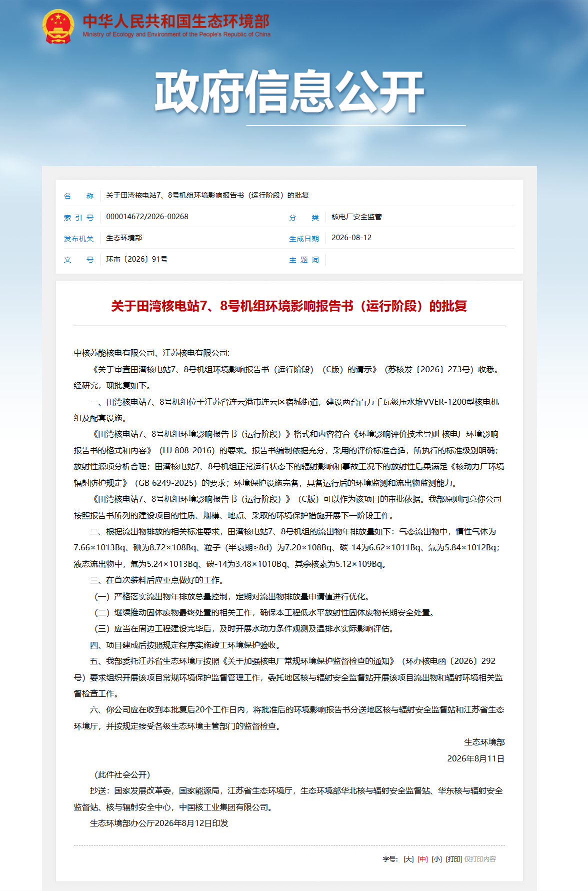Click paragraph 三、在首次装料后应重点做好的工作
The height and width of the screenshot is (891, 588).
point(158,580)
